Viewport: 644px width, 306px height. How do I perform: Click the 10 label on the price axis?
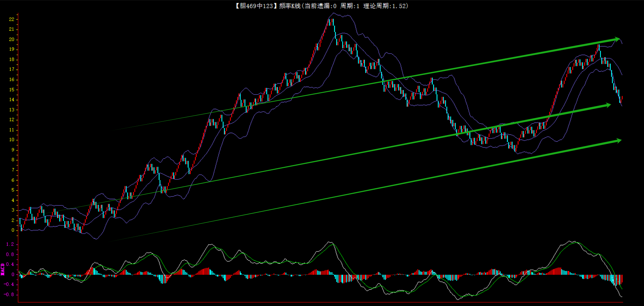click(12, 140)
